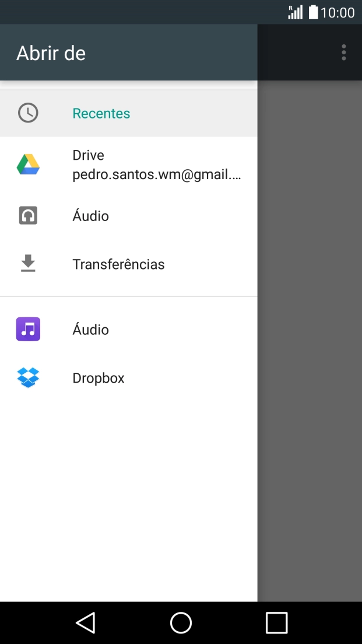Tap the purple music note icon

28,330
